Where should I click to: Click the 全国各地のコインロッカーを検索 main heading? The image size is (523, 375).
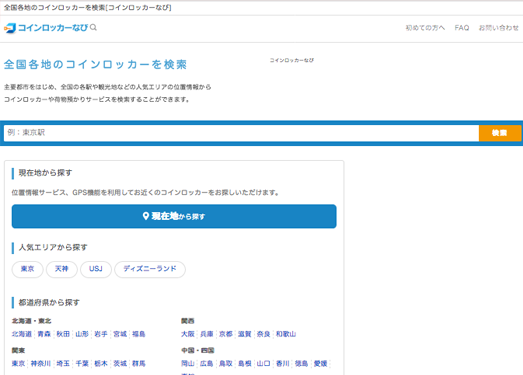pos(95,64)
